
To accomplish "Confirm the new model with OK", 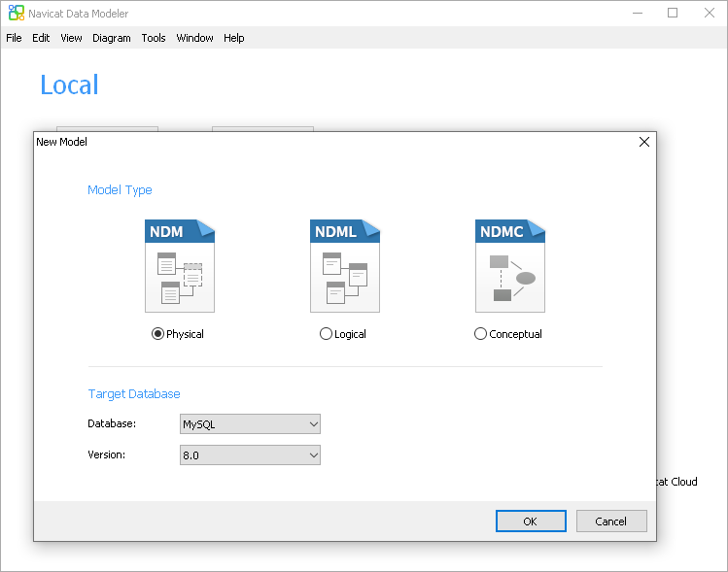I will (531, 521).
